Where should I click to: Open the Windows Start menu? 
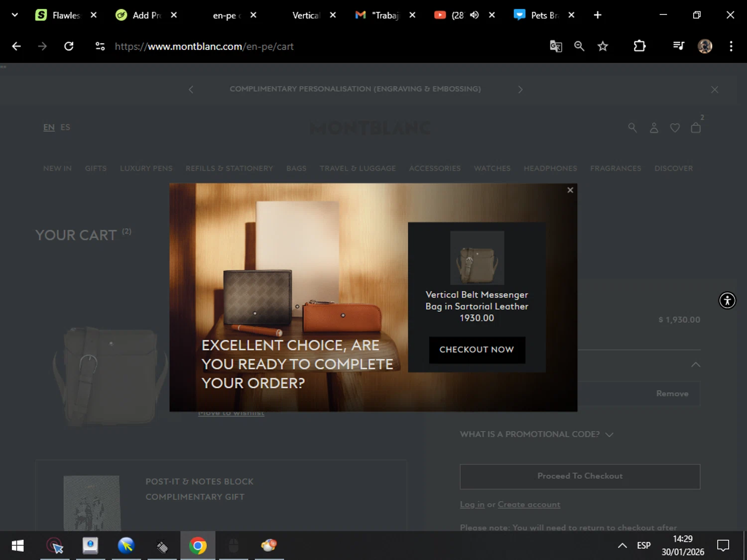[x=17, y=546]
